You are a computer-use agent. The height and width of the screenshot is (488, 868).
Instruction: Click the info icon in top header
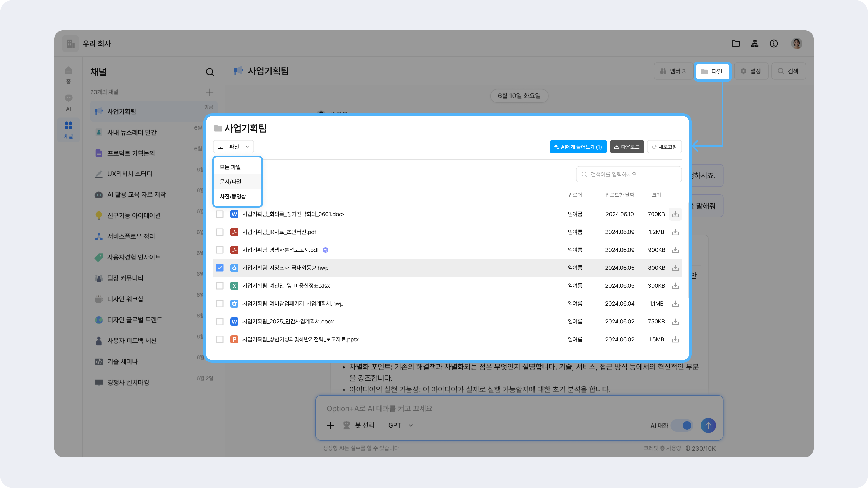[774, 43]
